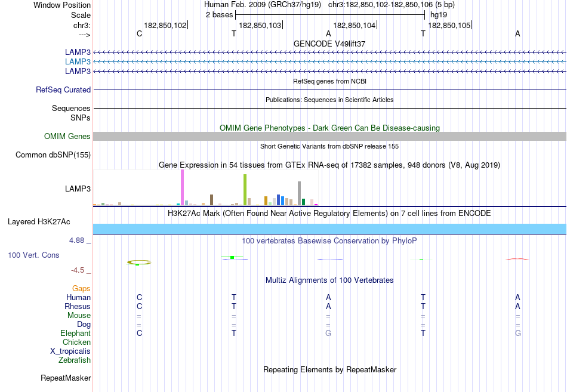This screenshot has width=567, height=392.
Task: Click the Elephant alignment row label
Action: point(75,334)
